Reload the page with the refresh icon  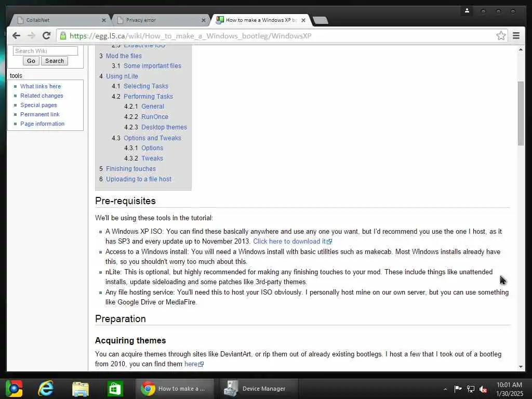(x=46, y=36)
